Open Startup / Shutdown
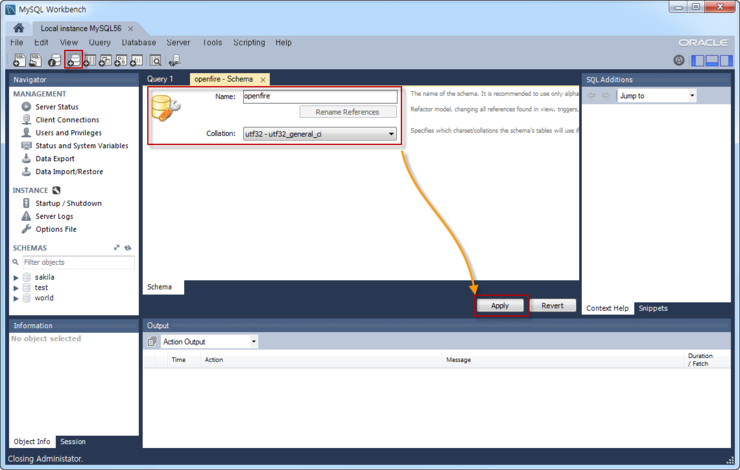 tap(68, 203)
